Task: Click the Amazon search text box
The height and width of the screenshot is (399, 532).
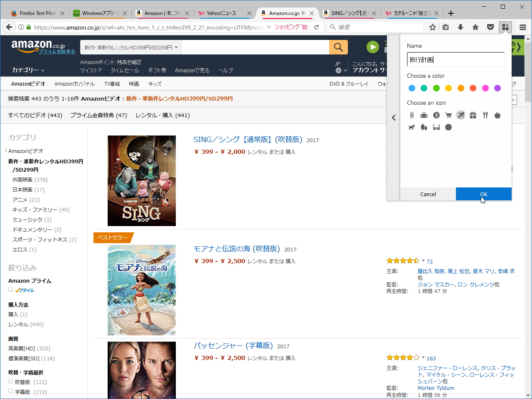Action: coord(255,47)
